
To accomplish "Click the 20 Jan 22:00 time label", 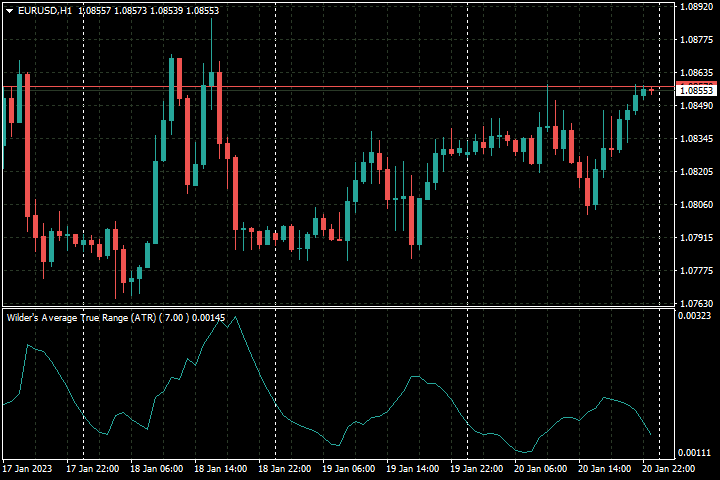I will click(671, 468).
